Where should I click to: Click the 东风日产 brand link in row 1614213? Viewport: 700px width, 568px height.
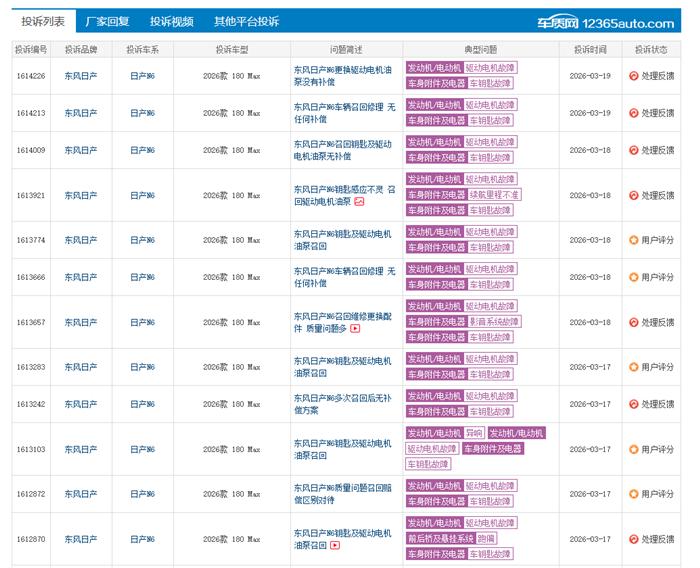81,113
